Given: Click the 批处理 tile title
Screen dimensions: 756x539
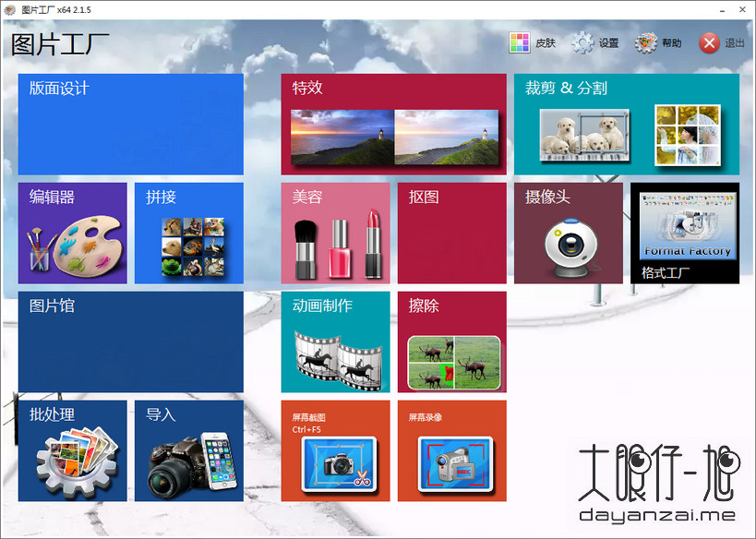Looking at the screenshot, I should pos(52,414).
